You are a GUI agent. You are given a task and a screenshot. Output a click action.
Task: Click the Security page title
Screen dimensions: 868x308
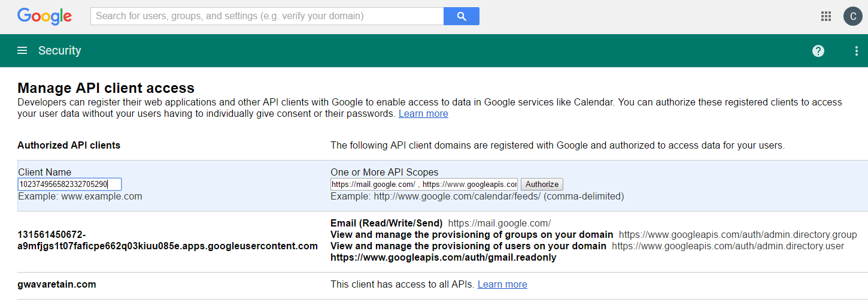[x=59, y=51]
